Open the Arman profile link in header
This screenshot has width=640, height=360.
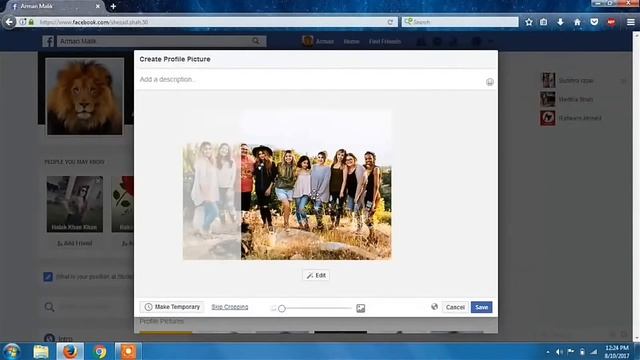pyautogui.click(x=318, y=41)
